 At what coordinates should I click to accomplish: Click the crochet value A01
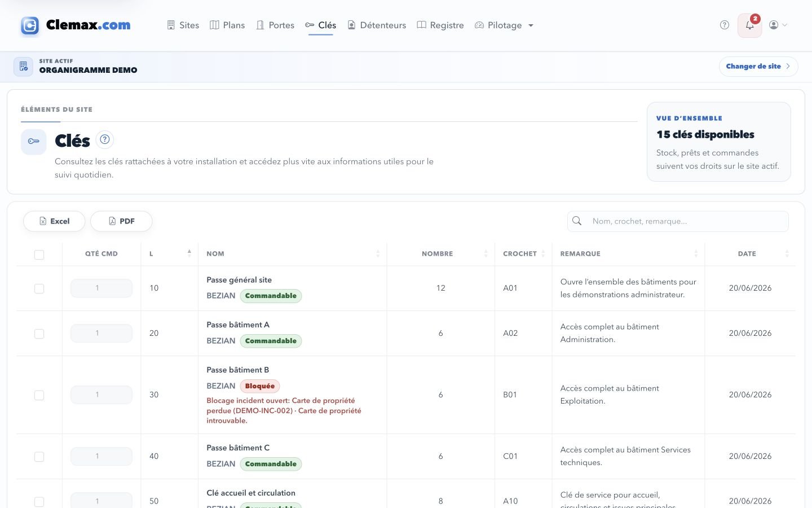(510, 288)
